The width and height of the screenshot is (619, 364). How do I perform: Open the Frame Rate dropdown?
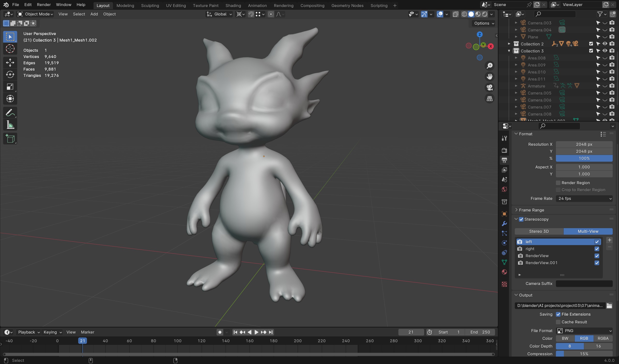pos(584,198)
